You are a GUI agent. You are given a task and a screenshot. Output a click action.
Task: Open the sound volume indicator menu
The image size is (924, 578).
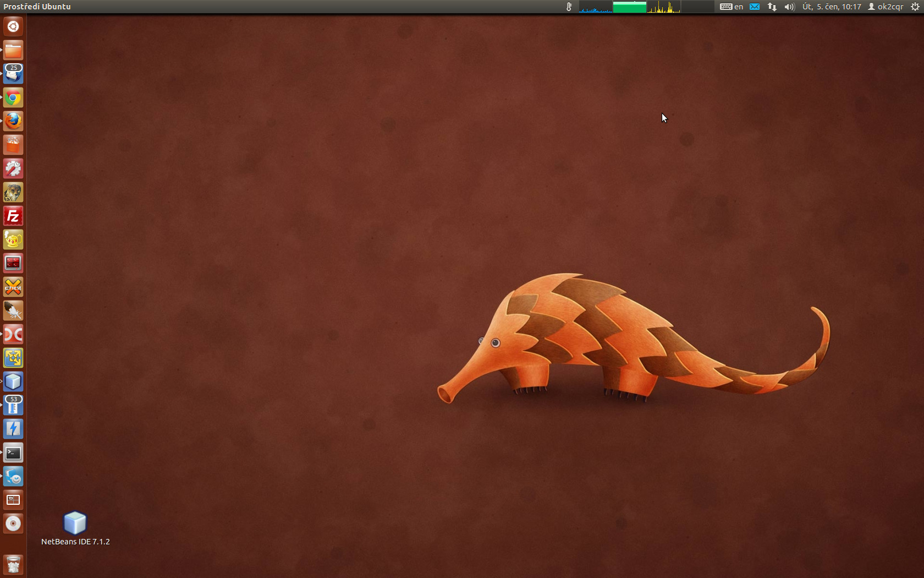[789, 7]
